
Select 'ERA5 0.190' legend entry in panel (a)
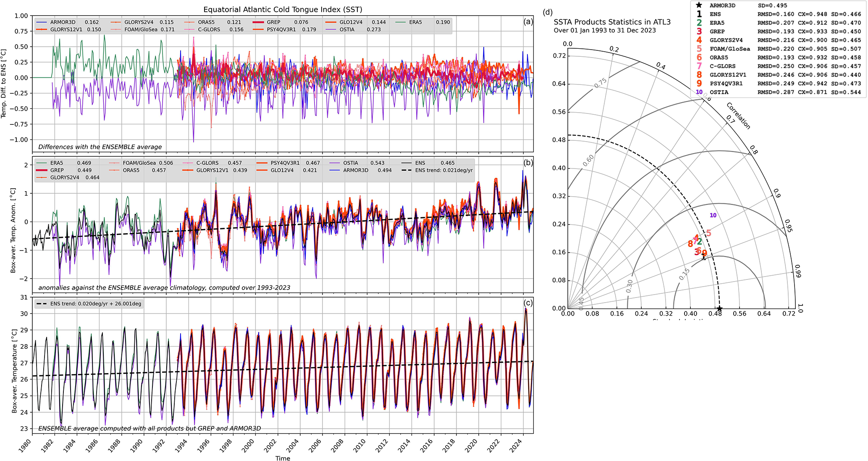pos(423,22)
